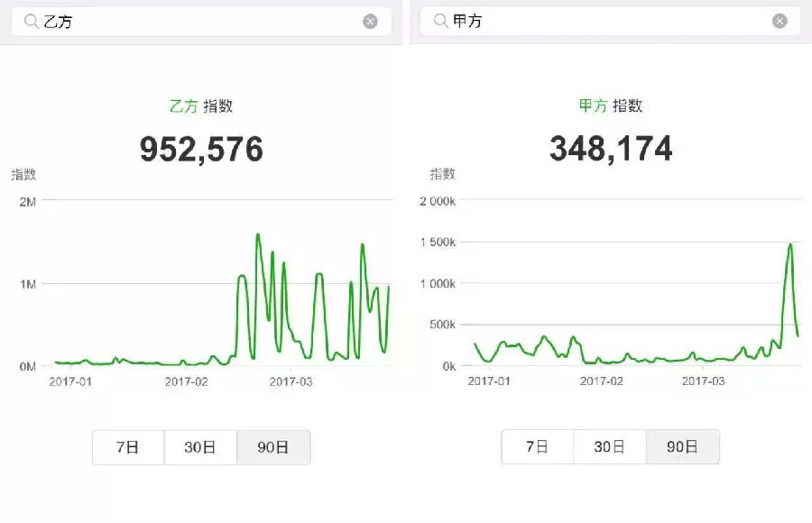Select the 90日 range under the 甲方 chart

pos(683,446)
